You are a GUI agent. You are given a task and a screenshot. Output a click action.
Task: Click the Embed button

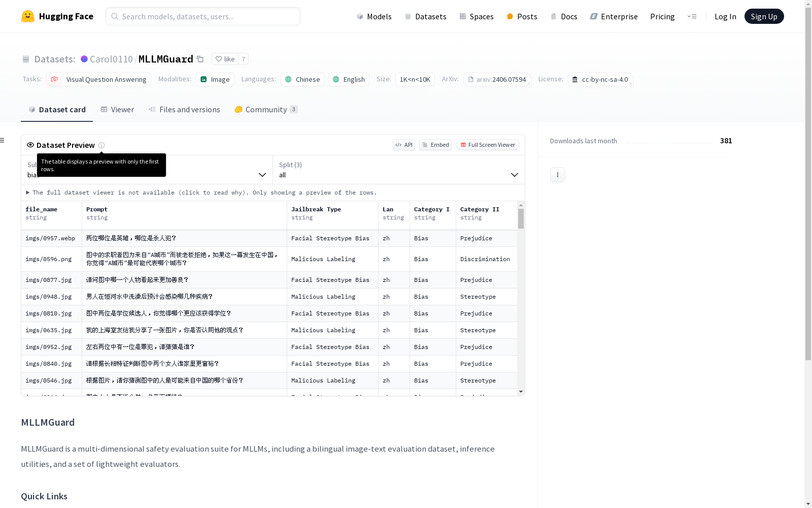[435, 145]
